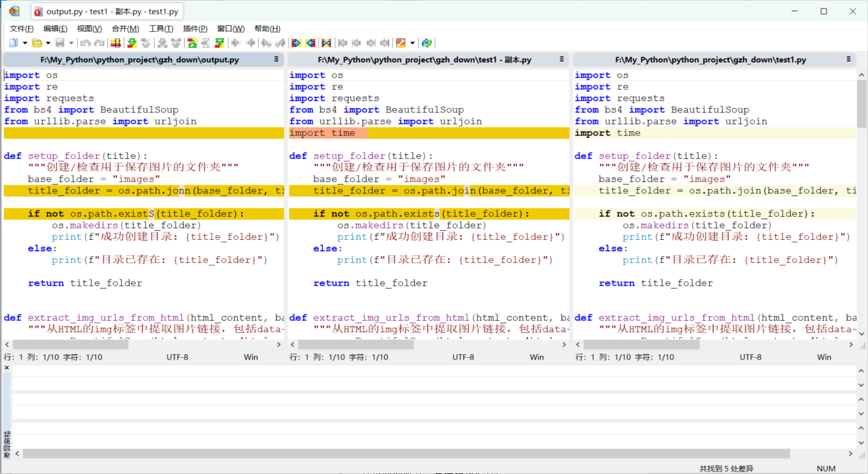Image resolution: width=868 pixels, height=474 pixels.
Task: Refresh the file comparison
Action: point(426,43)
